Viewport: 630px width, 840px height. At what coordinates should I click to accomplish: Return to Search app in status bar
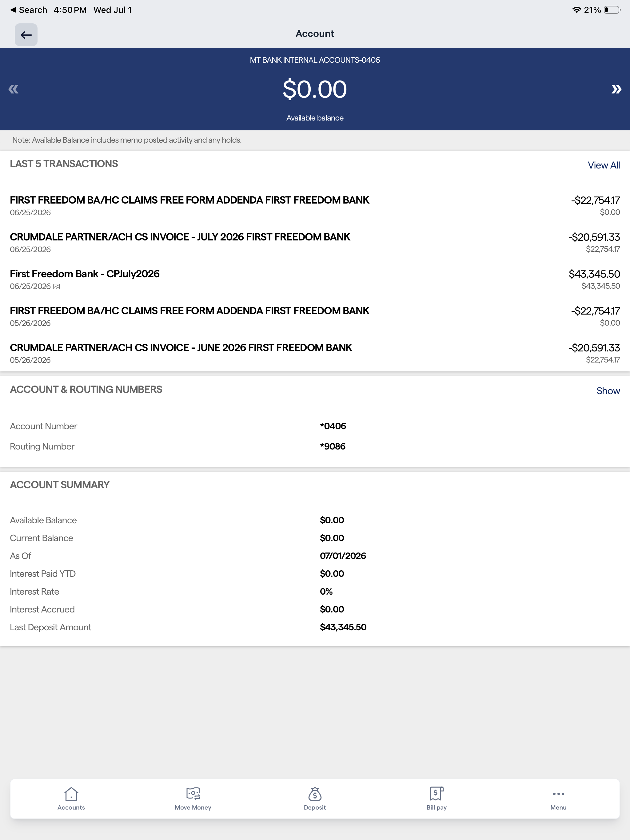tap(29, 10)
